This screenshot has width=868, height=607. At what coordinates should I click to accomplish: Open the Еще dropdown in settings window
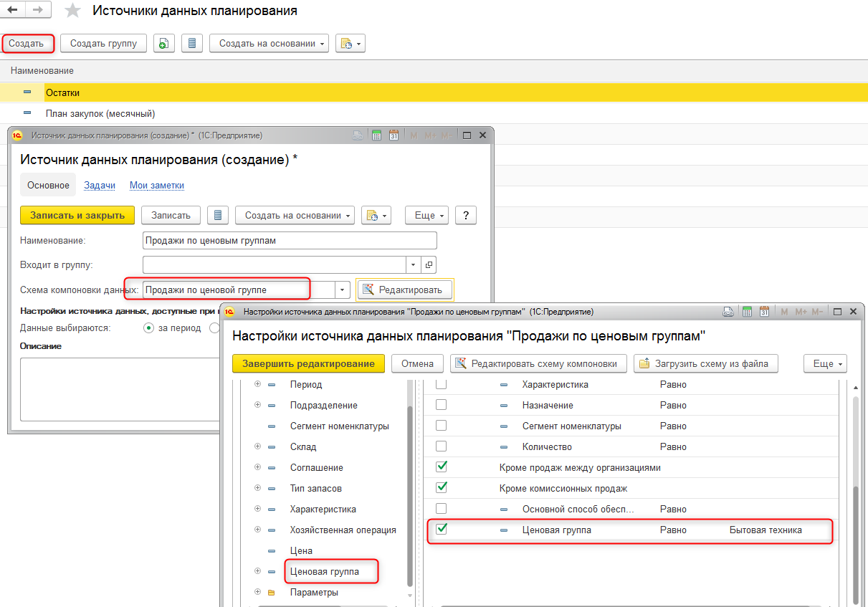pos(826,363)
